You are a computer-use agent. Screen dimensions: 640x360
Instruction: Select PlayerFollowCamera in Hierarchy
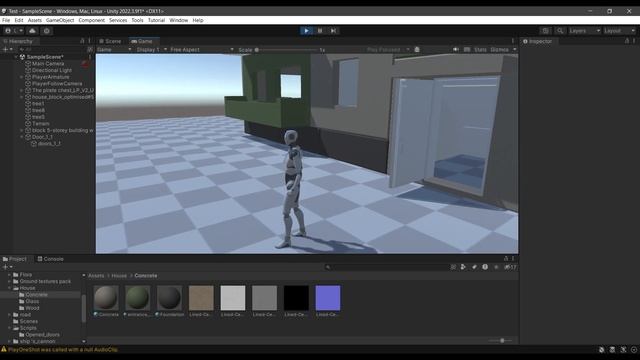click(57, 84)
